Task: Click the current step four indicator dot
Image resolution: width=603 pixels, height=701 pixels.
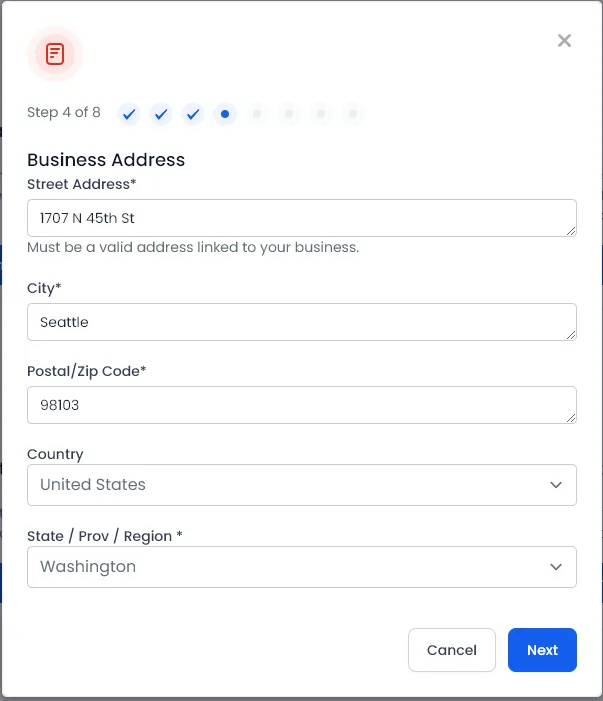Action: (x=225, y=114)
